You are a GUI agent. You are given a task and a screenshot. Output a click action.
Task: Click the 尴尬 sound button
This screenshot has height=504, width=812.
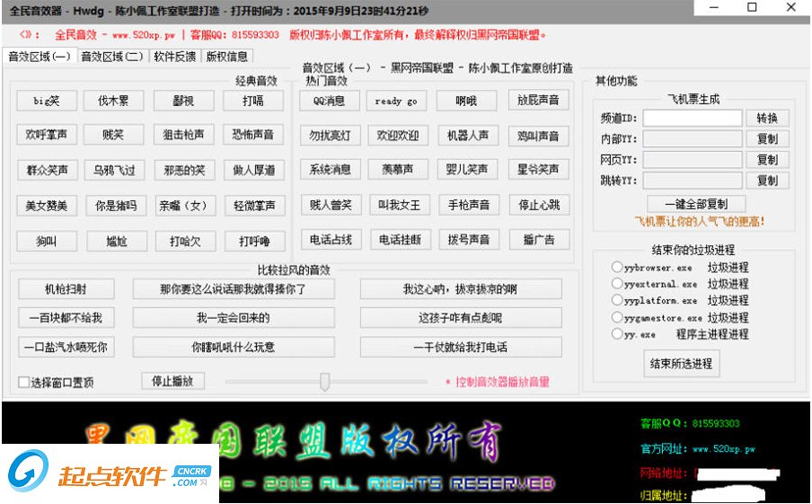[117, 242]
